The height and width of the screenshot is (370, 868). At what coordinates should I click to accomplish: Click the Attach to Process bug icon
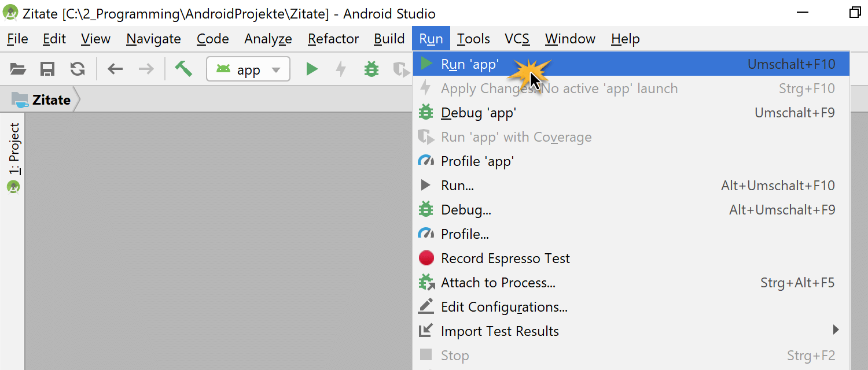click(x=426, y=282)
